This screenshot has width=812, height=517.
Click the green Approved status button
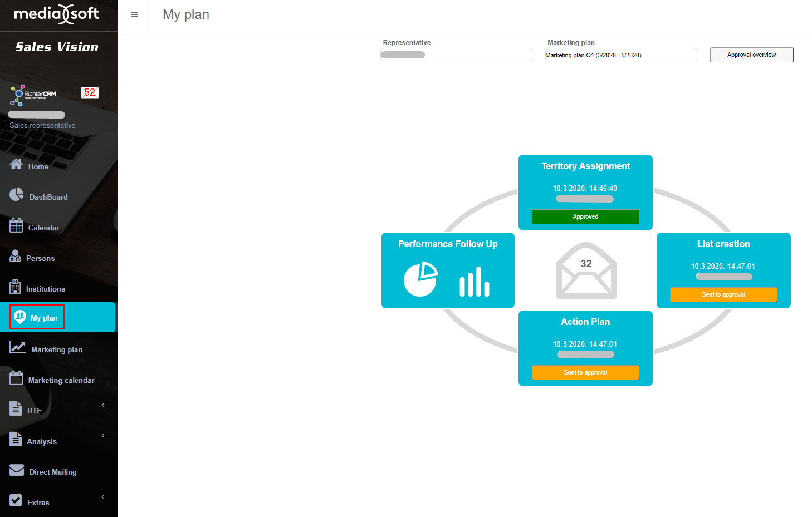pos(585,217)
